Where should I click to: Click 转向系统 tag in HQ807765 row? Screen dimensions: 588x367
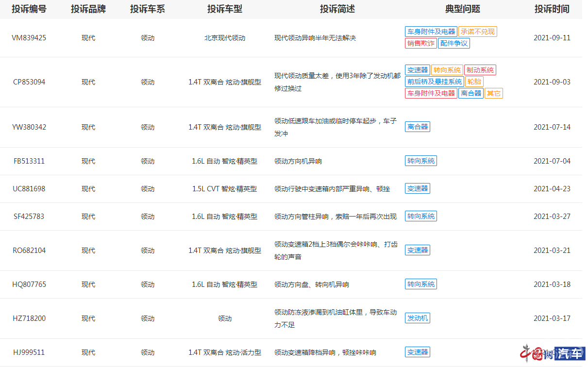(421, 284)
